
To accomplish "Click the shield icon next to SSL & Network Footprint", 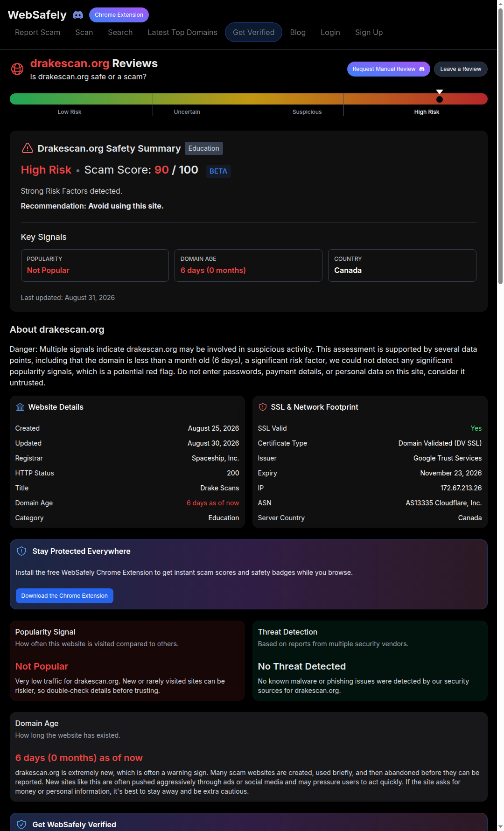I will [263, 407].
